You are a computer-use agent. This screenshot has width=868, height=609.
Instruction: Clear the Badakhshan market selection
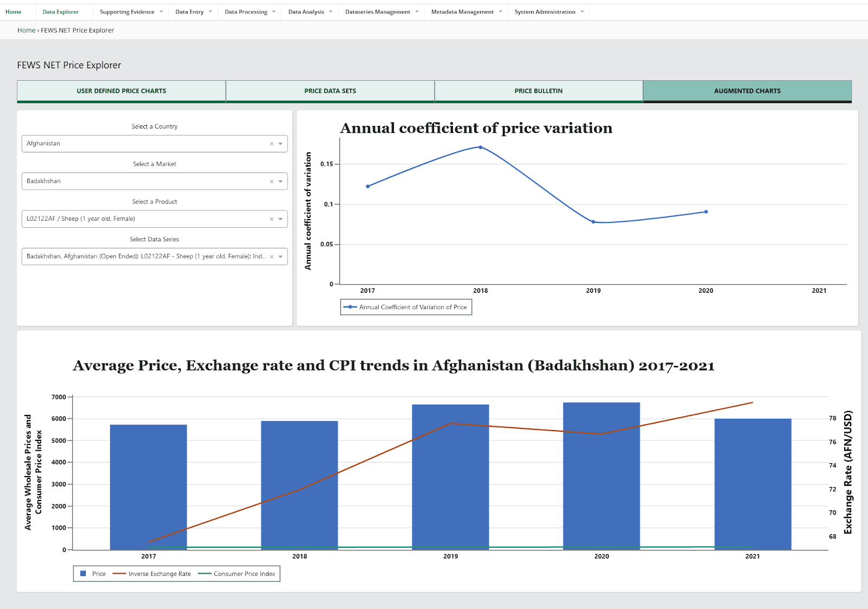(272, 182)
